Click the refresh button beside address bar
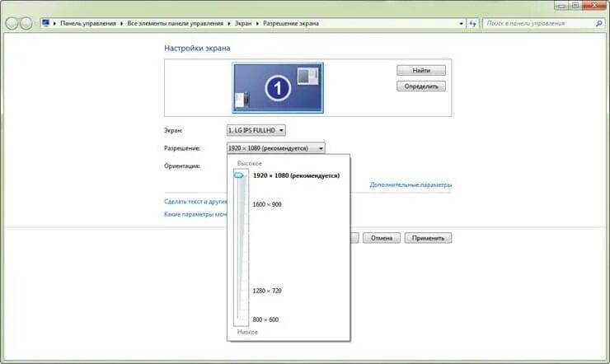Viewport: 610px width, 364px height. coord(472,23)
